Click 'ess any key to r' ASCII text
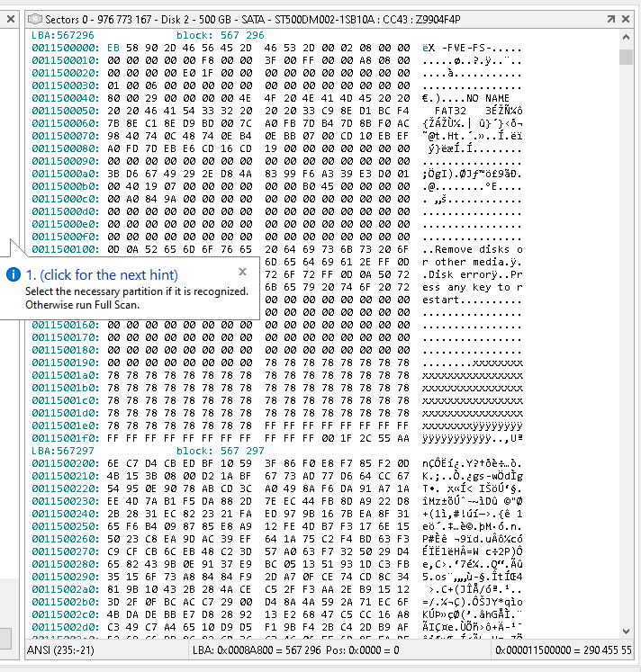Image resolution: width=641 pixels, height=672 pixels. 472,287
